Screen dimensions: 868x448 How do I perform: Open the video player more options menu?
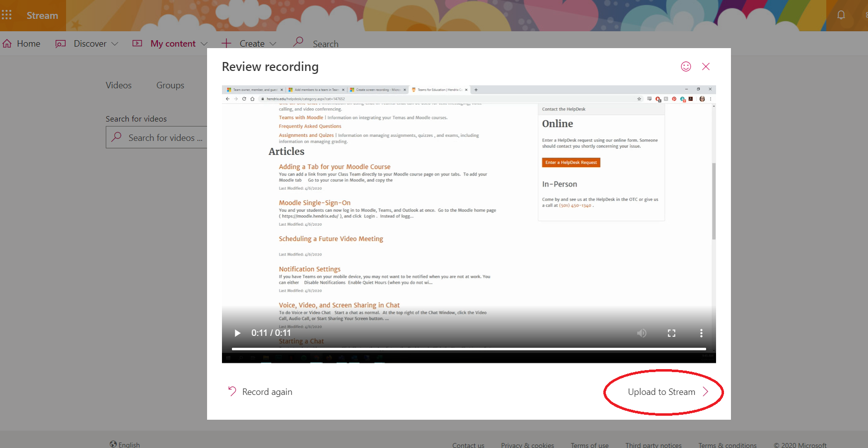[x=701, y=333]
